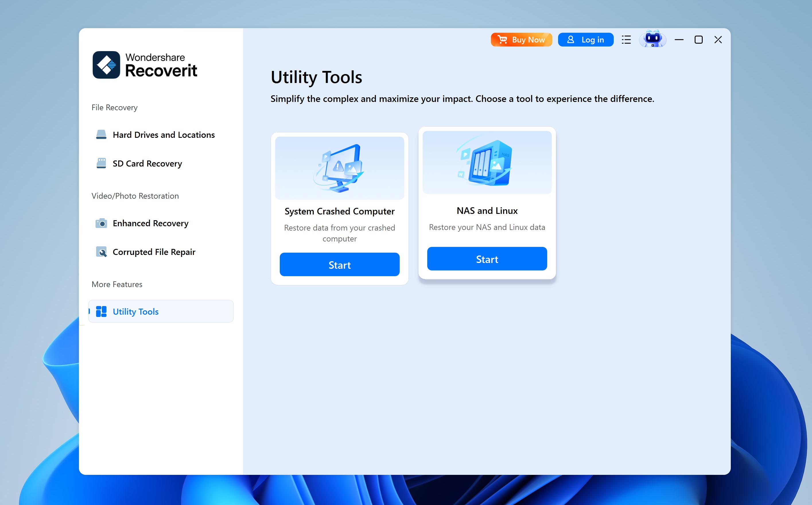Select SD Card Recovery
The width and height of the screenshot is (812, 505).
161,163
